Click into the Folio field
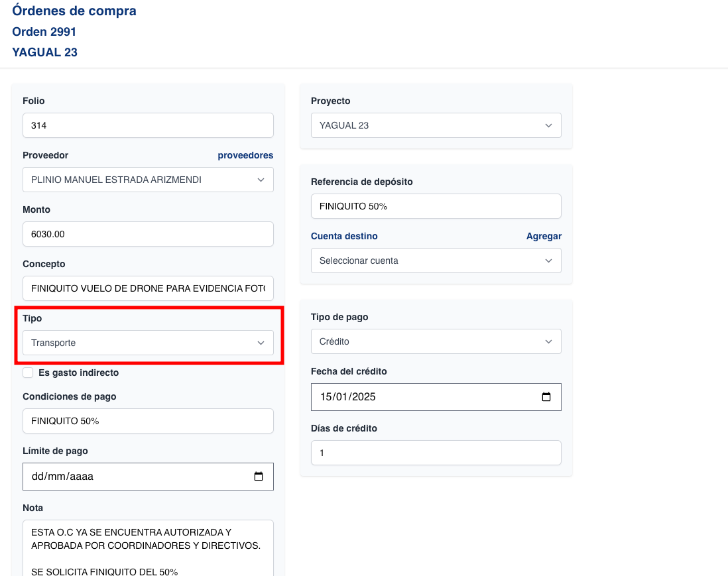 148,125
